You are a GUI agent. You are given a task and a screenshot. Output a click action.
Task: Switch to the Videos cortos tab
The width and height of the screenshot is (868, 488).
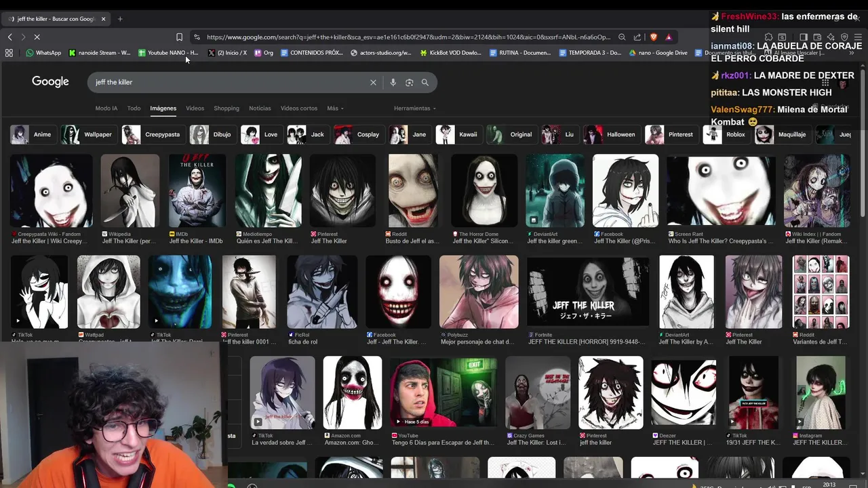tap(299, 108)
